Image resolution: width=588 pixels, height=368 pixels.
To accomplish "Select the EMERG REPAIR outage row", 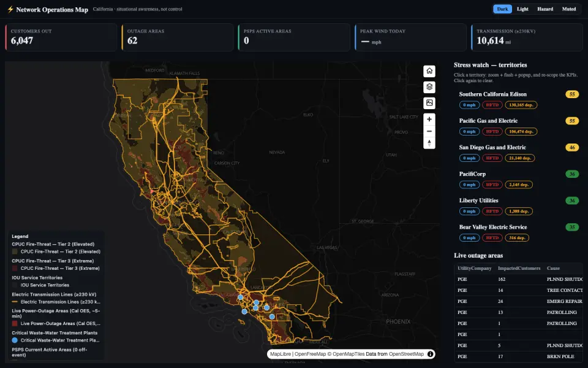I will pyautogui.click(x=519, y=301).
